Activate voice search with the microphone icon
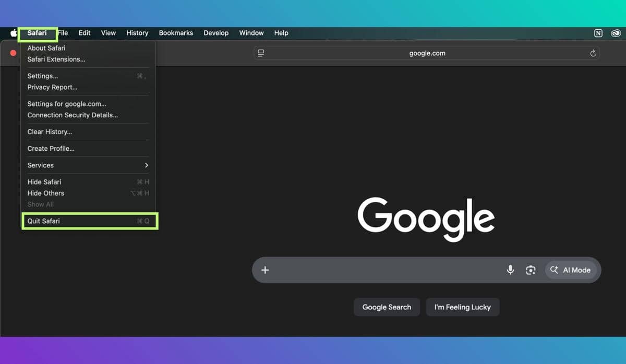The image size is (626, 364). tap(510, 270)
